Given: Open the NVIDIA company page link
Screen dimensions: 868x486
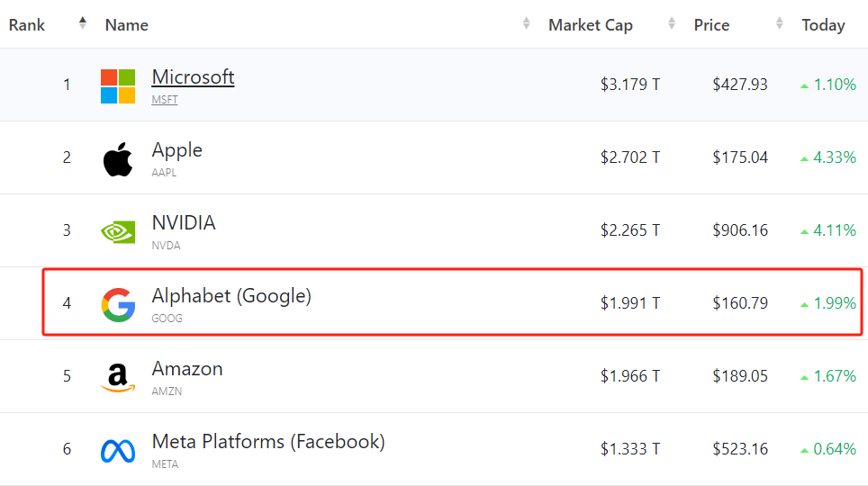Looking at the screenshot, I should [x=184, y=223].
